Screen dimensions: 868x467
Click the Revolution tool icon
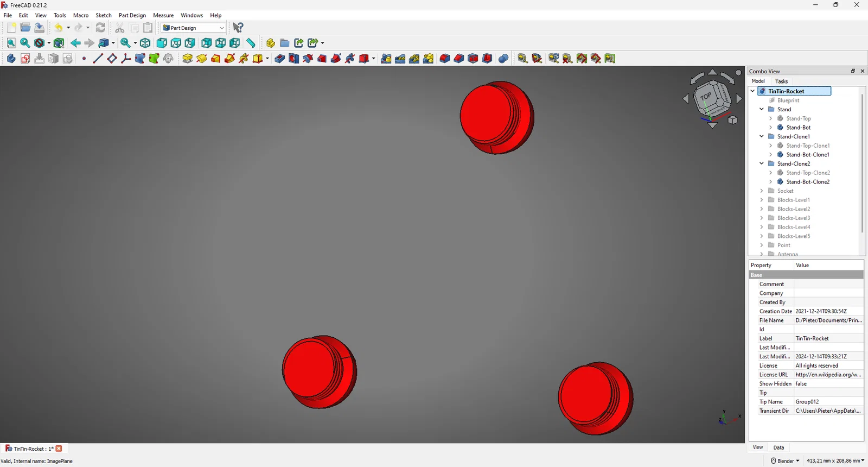[x=202, y=59]
